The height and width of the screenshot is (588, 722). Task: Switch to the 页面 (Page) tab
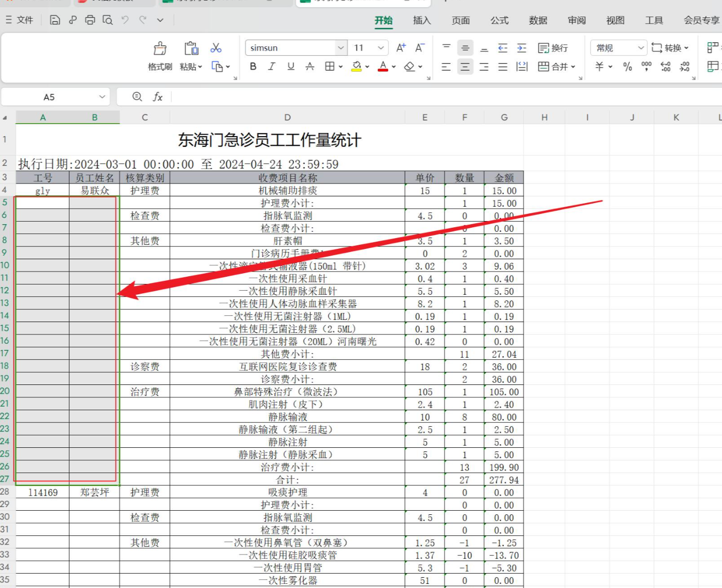click(461, 20)
